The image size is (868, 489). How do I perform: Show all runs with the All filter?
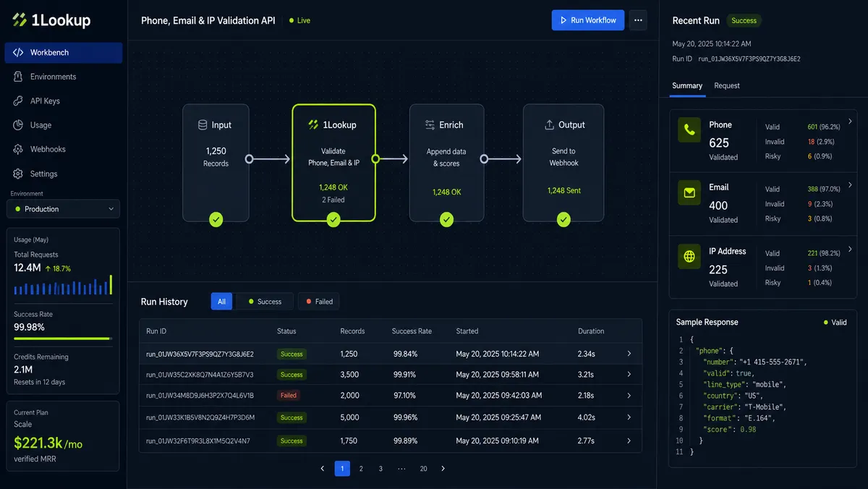221,302
